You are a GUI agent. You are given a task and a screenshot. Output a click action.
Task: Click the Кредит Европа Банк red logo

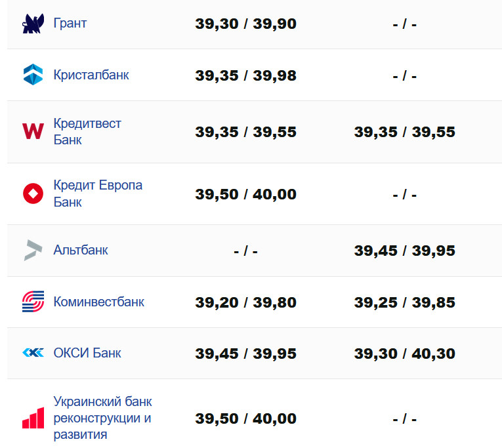pyautogui.click(x=33, y=193)
